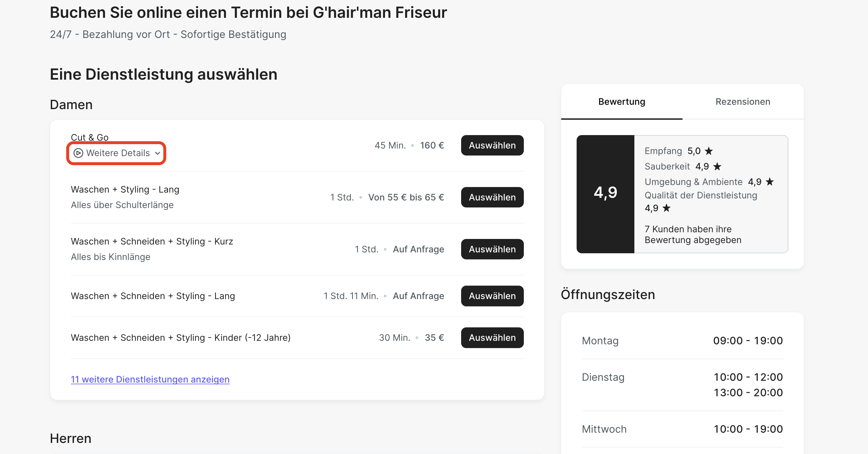868x454 pixels.
Task: Select the Cut & Go service
Action: coord(492,145)
